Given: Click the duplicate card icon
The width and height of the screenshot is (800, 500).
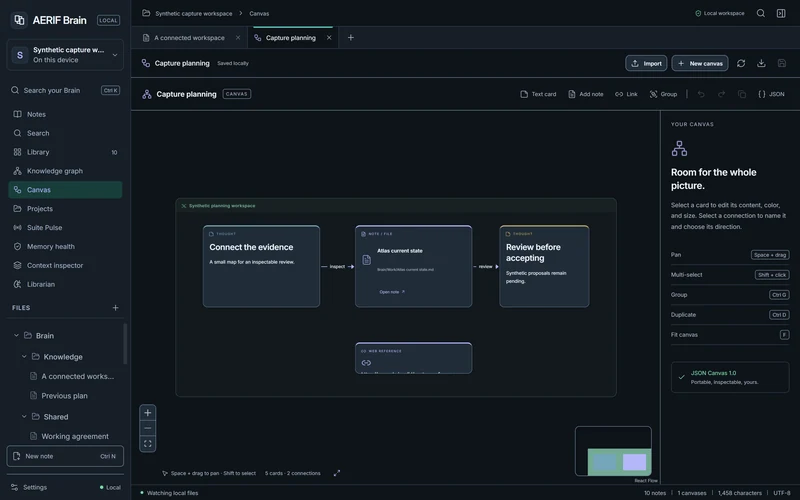Looking at the screenshot, I should (742, 94).
